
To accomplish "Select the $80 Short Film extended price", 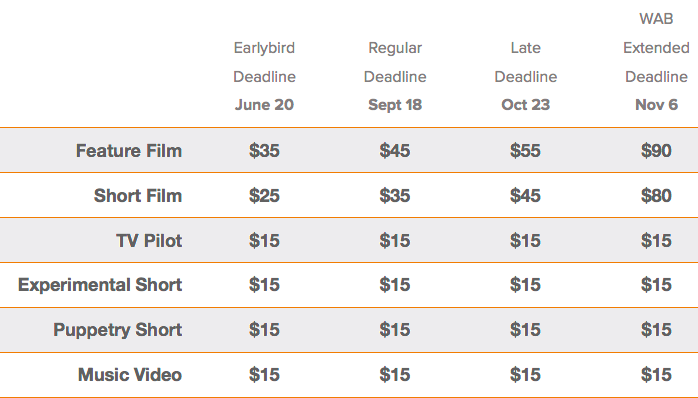I will tap(656, 195).
